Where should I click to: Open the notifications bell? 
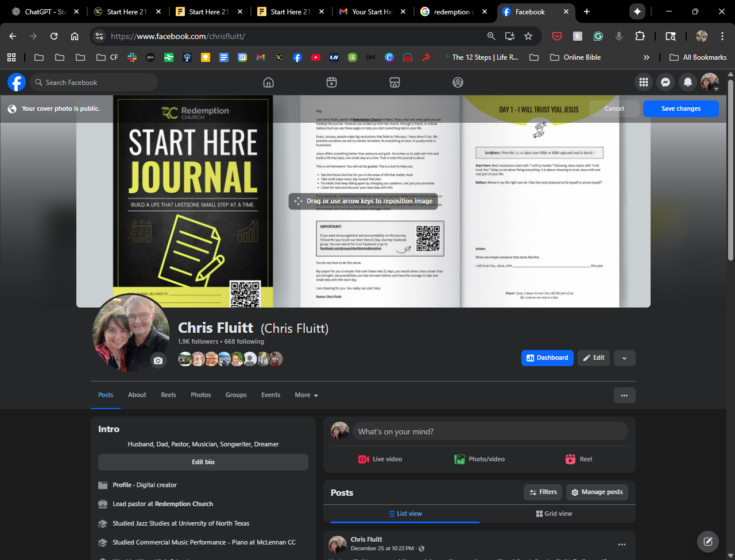pos(687,83)
